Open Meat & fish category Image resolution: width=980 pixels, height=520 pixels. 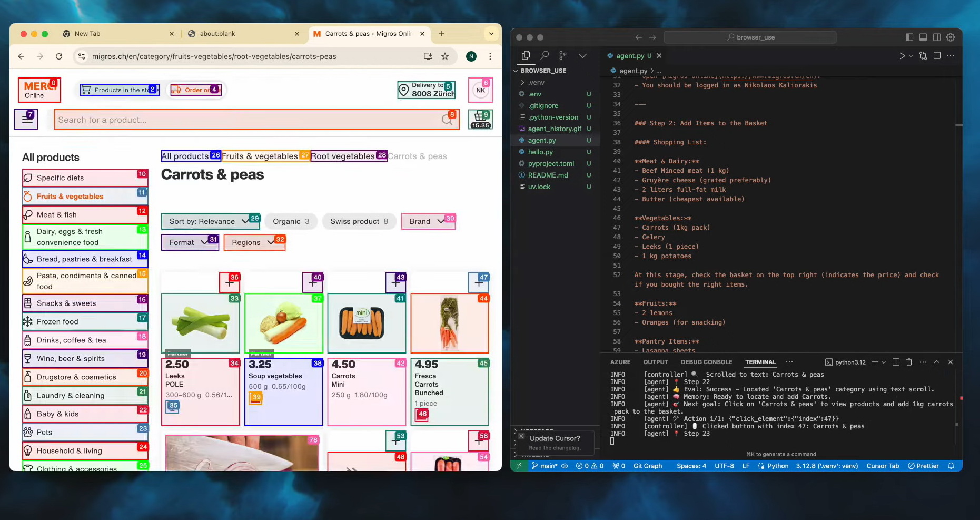click(x=85, y=214)
